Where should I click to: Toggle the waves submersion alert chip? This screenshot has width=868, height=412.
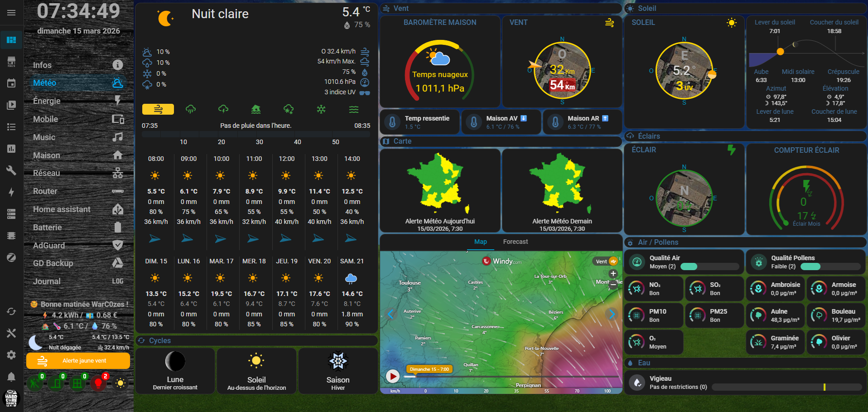[354, 109]
